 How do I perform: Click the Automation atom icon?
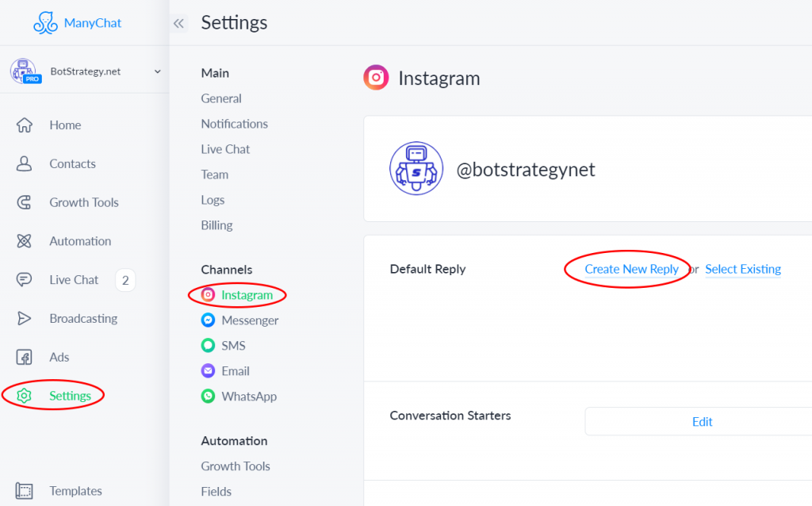[x=25, y=241]
